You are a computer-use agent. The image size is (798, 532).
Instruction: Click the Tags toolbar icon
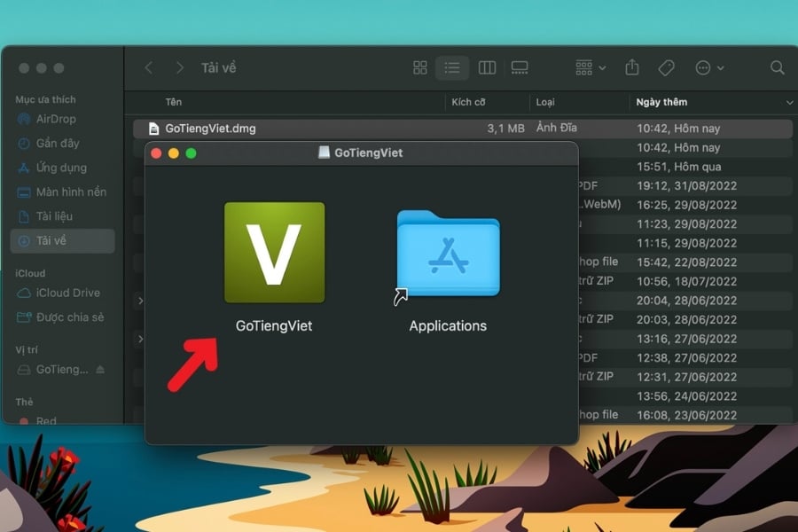coord(666,68)
